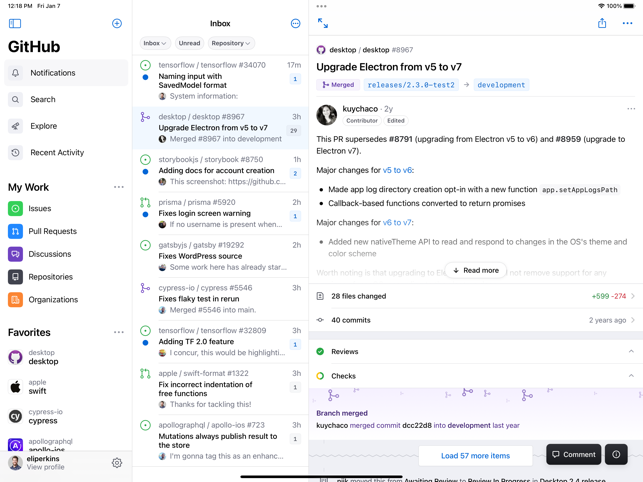Open tensorflow #32809 notification
This screenshot has height=482, width=643.
(x=220, y=342)
